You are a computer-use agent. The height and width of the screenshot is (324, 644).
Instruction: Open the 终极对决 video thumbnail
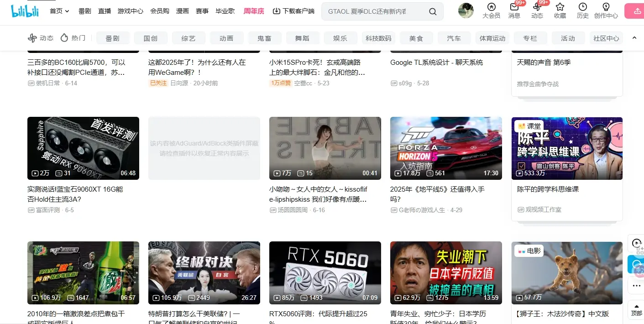(x=204, y=273)
